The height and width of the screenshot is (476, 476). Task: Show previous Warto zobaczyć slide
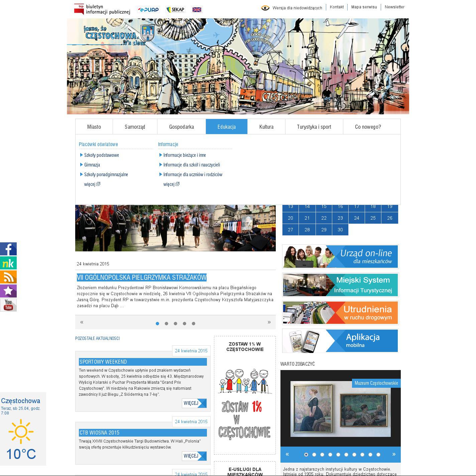(x=287, y=454)
